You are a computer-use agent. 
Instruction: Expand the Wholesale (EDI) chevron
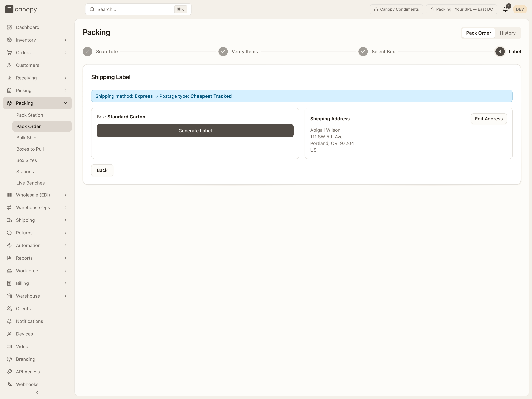[65, 195]
